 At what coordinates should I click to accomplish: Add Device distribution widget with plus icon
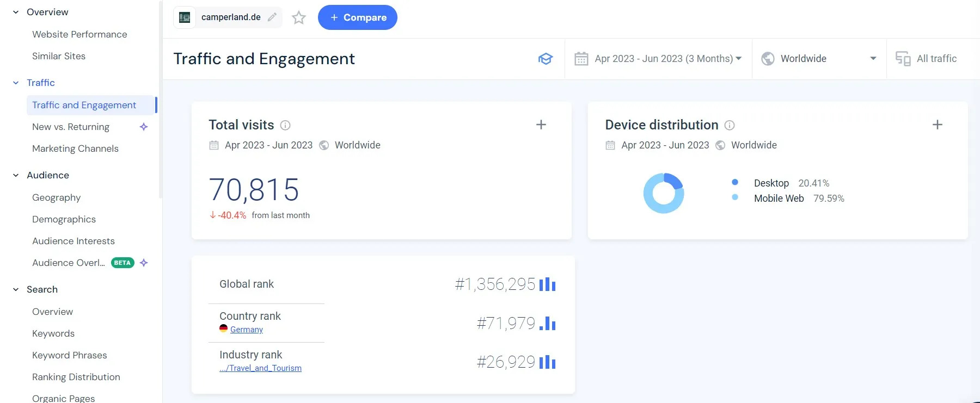937,125
